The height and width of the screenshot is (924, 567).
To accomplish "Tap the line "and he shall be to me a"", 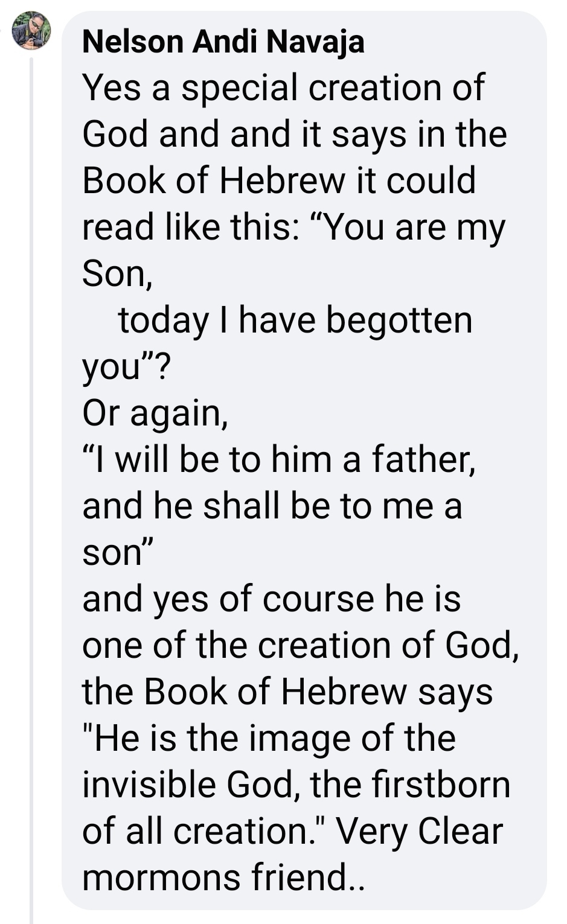I will 272,506.
